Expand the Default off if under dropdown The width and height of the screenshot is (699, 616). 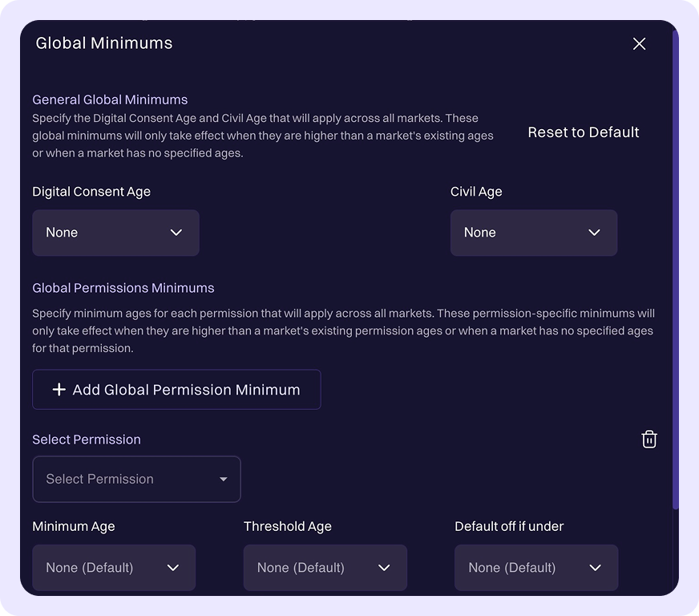535,568
